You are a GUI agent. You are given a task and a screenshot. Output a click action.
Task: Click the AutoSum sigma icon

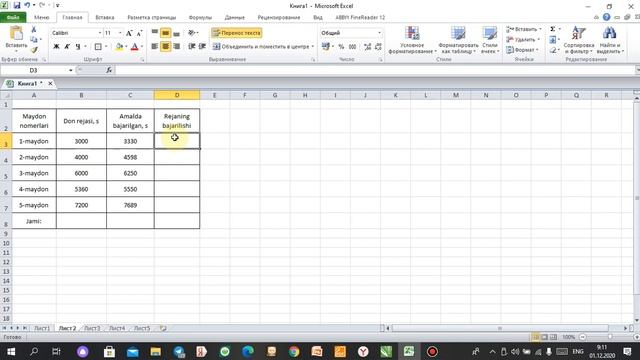pyautogui.click(x=552, y=29)
